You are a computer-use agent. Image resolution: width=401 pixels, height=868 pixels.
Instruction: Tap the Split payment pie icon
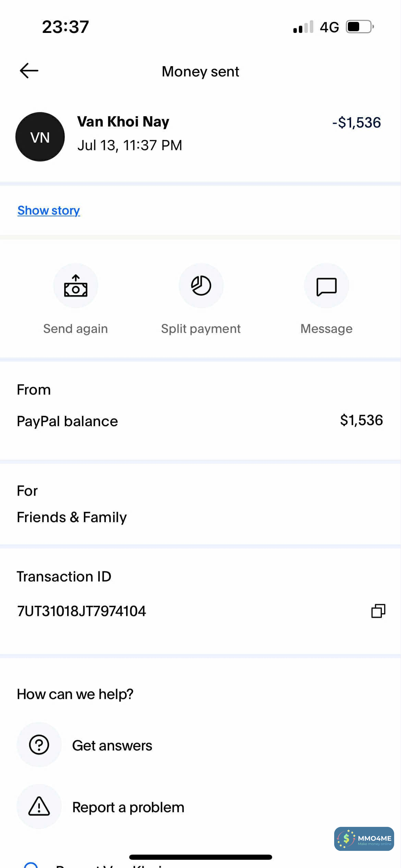pos(201,286)
